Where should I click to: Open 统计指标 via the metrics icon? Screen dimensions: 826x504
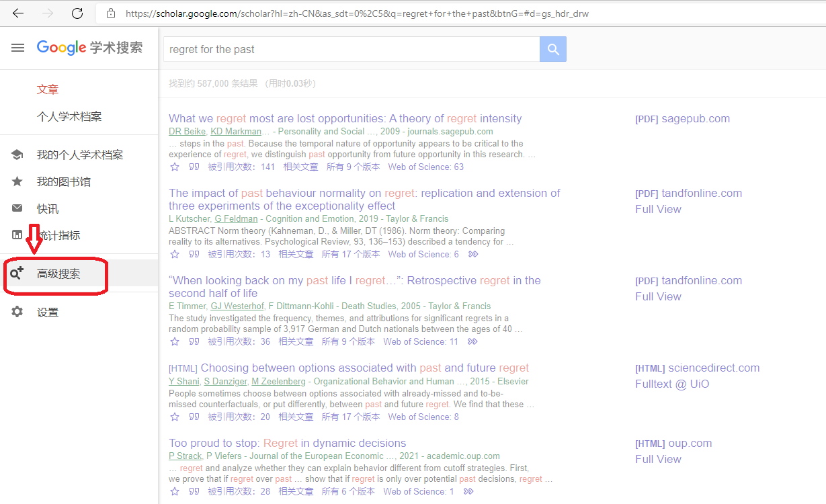(x=15, y=235)
